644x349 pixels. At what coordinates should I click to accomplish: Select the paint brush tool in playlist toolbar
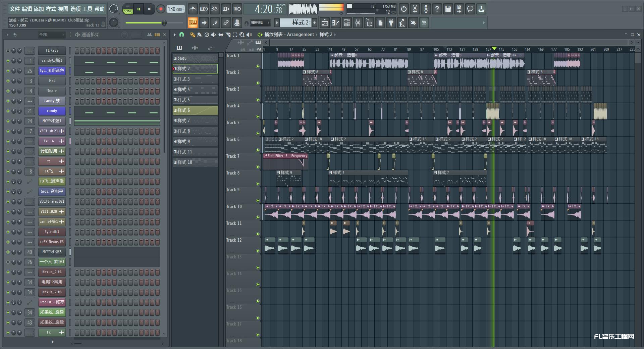click(x=200, y=35)
